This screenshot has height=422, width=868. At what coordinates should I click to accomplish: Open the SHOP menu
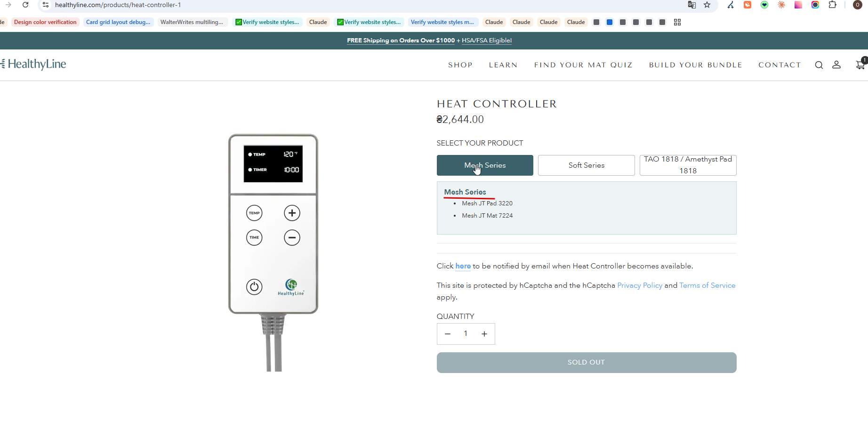tap(460, 65)
